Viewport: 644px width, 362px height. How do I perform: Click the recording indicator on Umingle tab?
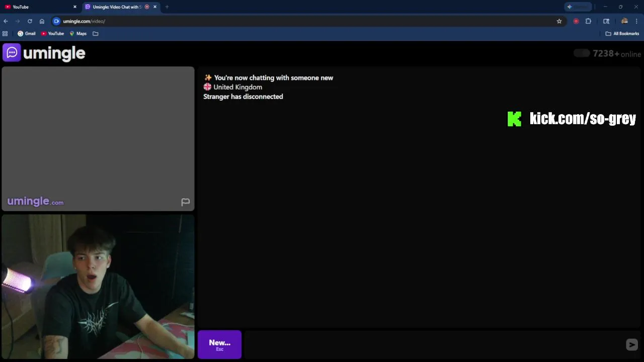(x=147, y=7)
